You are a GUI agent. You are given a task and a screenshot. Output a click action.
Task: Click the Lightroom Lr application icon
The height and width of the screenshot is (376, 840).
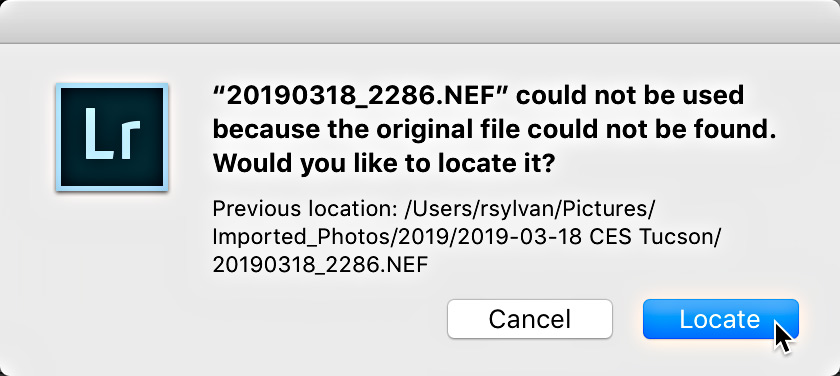coord(112,137)
